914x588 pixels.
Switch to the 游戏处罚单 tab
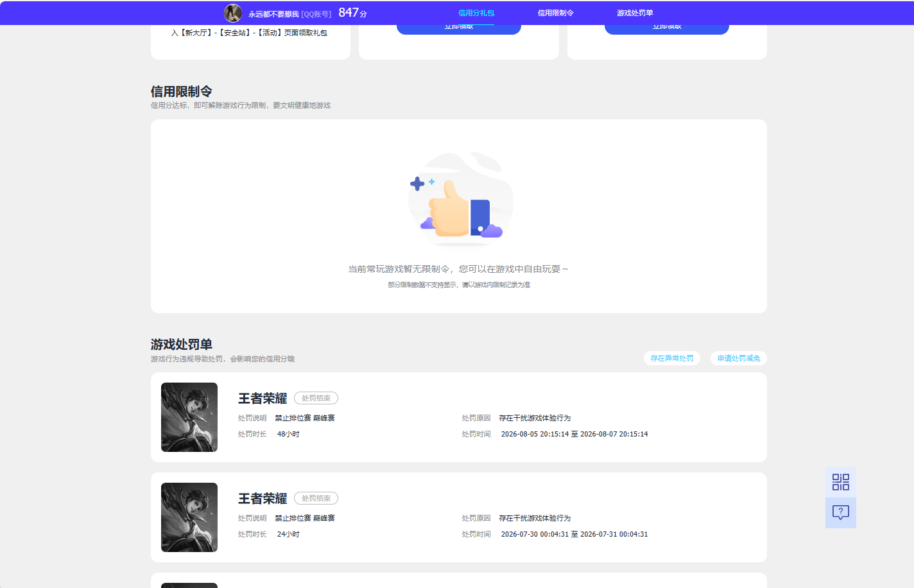coord(635,13)
